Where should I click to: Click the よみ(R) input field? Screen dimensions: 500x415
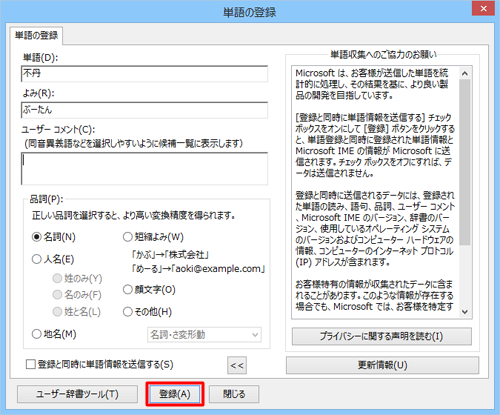[x=144, y=110]
